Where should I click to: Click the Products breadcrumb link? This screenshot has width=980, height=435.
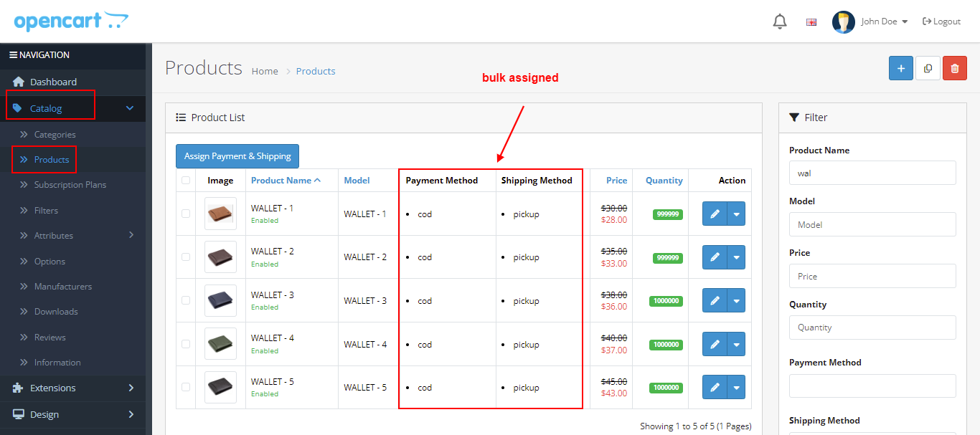click(316, 71)
